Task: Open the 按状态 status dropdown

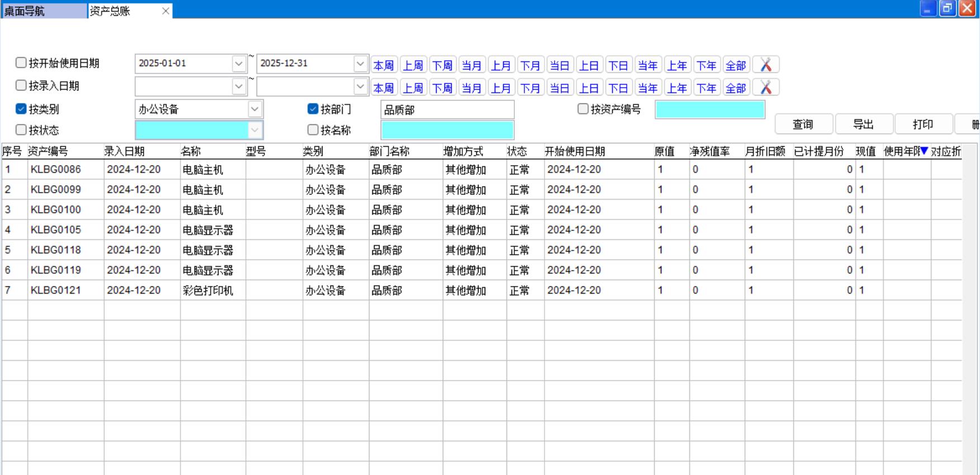Action: click(254, 130)
